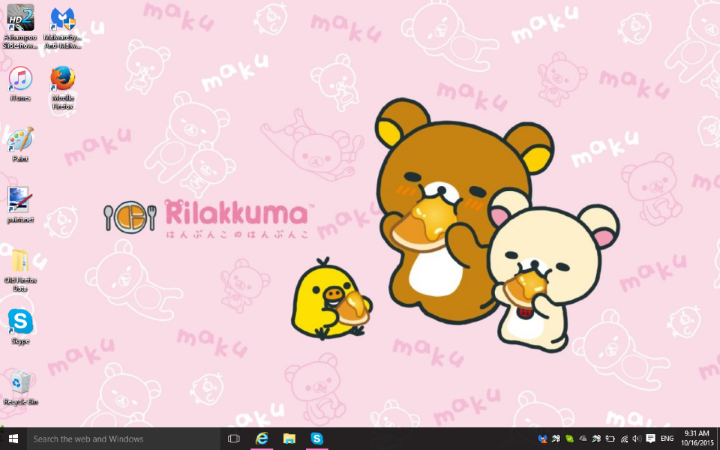Open File Explorer from the taskbar
This screenshot has height=450, width=720.
pyautogui.click(x=289, y=439)
